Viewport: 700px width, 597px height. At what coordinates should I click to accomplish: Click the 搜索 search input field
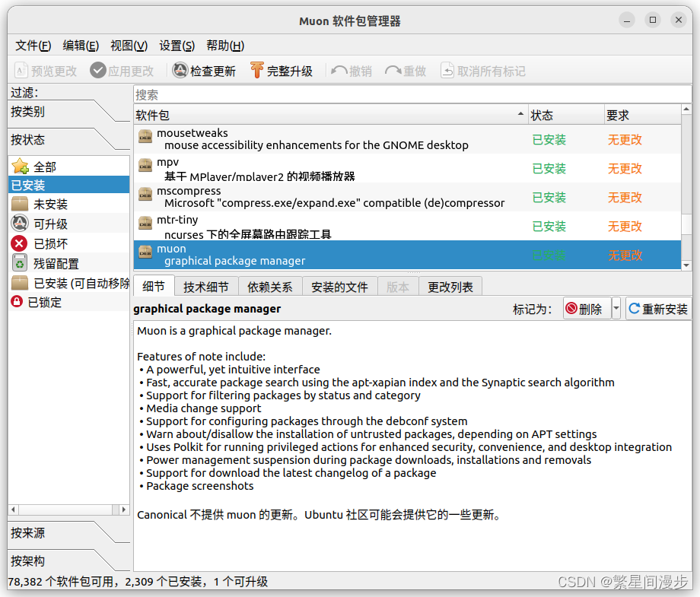point(412,94)
